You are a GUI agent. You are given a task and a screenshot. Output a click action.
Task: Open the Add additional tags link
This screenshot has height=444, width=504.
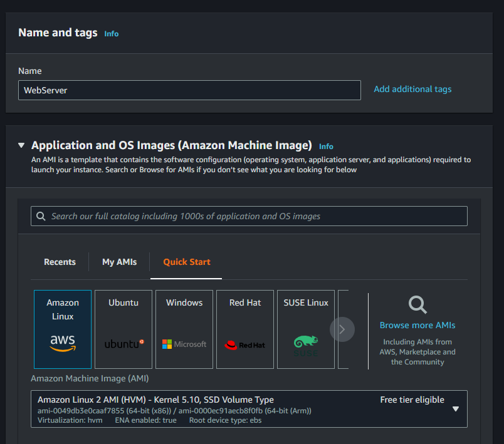412,90
